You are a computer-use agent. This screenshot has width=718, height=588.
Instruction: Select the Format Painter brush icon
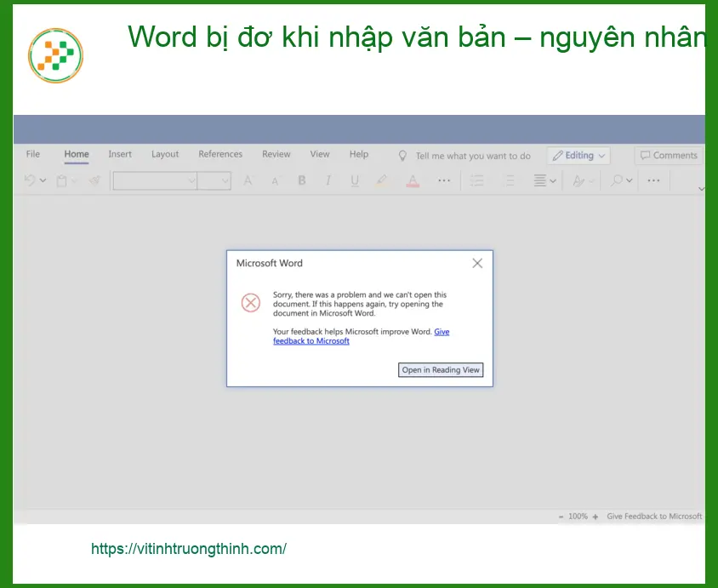point(94,180)
